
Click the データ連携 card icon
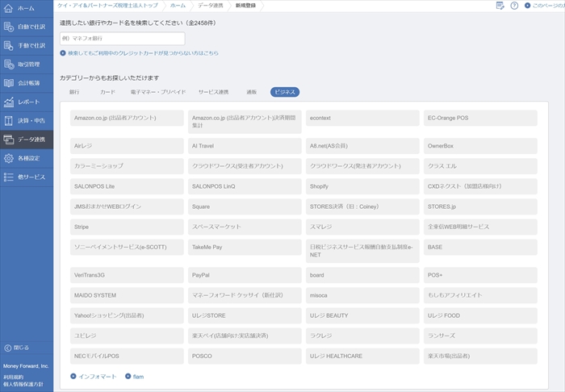pyautogui.click(x=9, y=140)
